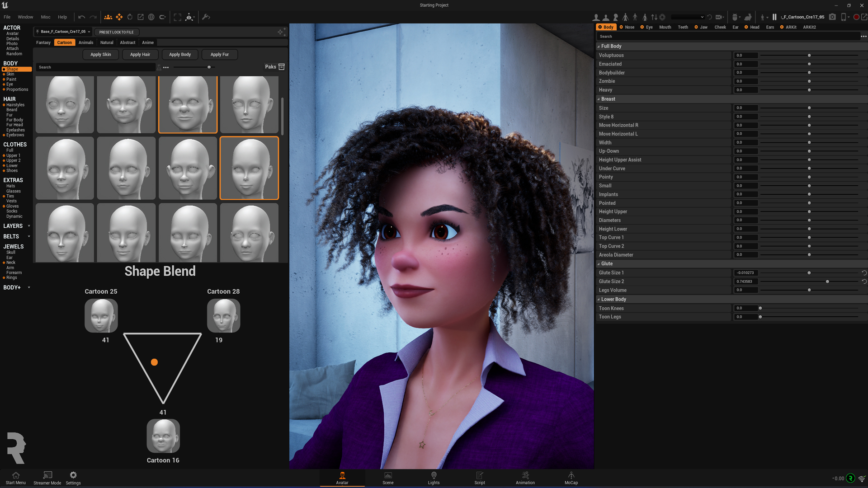This screenshot has width=868, height=488.
Task: Toggle the pause simulation button
Action: pyautogui.click(x=774, y=17)
